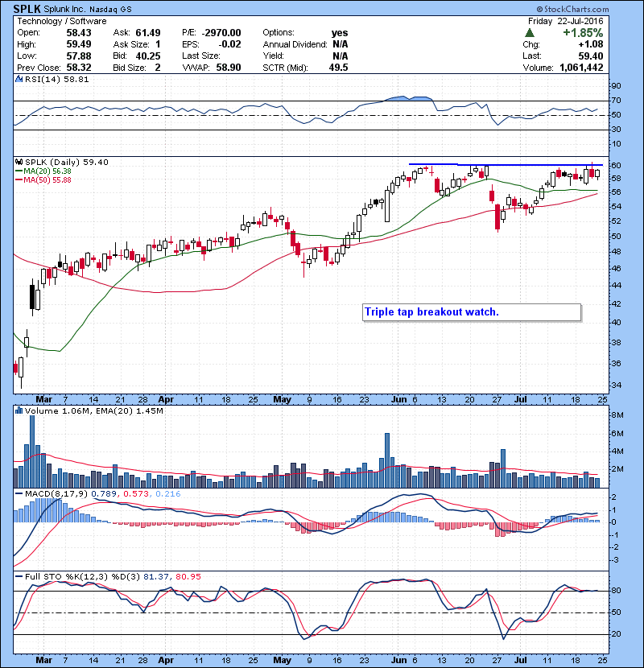Click the Nasdaq GS exchange label
The image size is (644, 668).
110,9
